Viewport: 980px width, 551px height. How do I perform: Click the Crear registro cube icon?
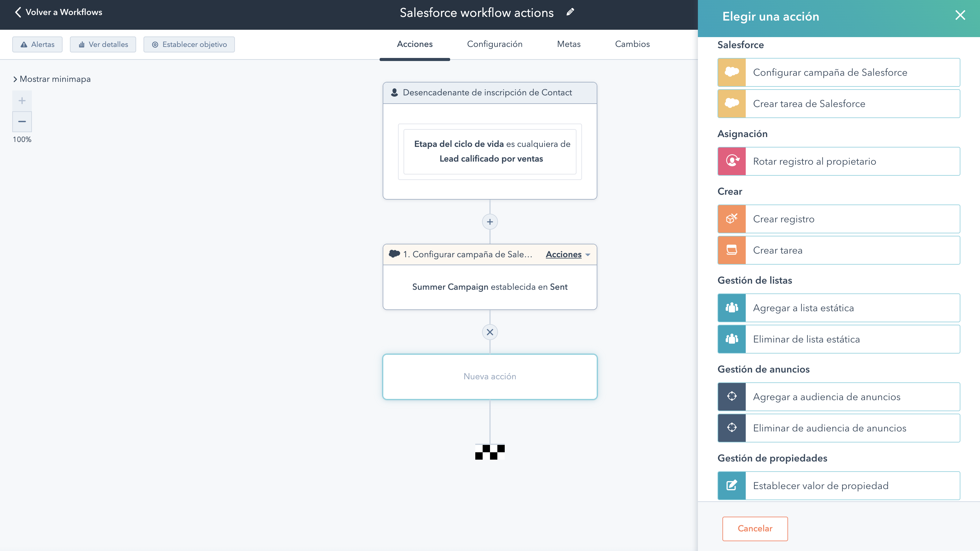point(732,219)
